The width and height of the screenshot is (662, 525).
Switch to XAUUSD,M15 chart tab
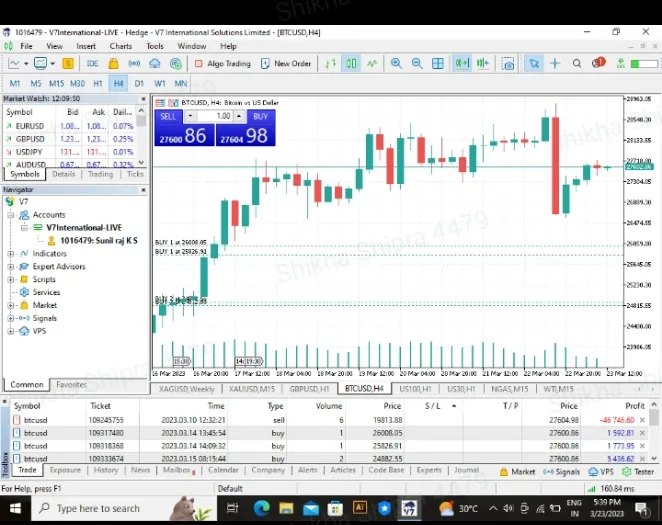pos(252,389)
